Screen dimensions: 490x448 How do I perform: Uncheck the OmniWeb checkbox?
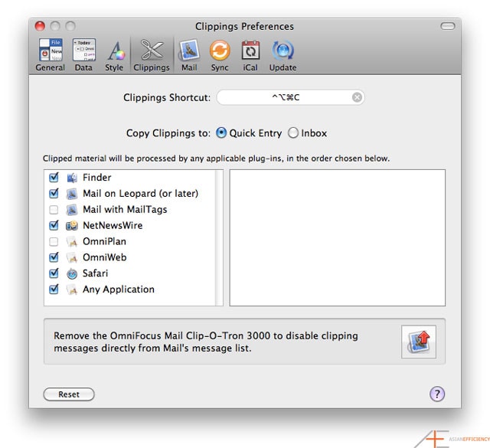click(54, 257)
